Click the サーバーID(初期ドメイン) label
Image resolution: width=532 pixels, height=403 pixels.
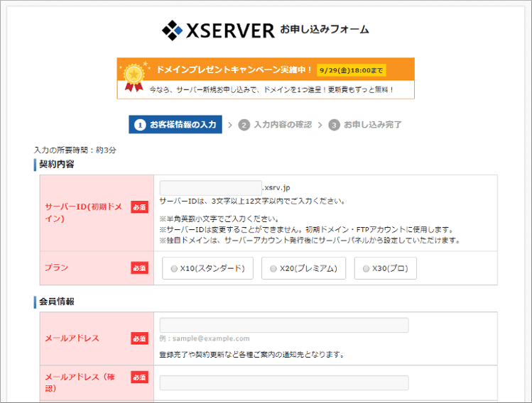84,213
